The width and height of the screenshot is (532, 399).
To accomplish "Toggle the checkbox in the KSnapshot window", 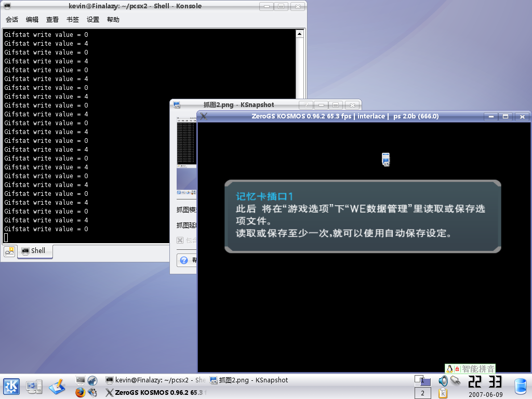I will click(x=180, y=240).
